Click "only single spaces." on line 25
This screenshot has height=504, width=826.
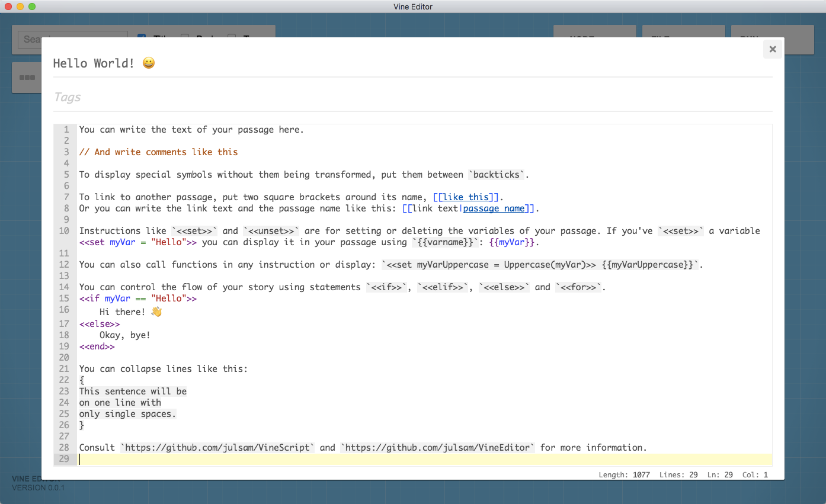pyautogui.click(x=128, y=414)
